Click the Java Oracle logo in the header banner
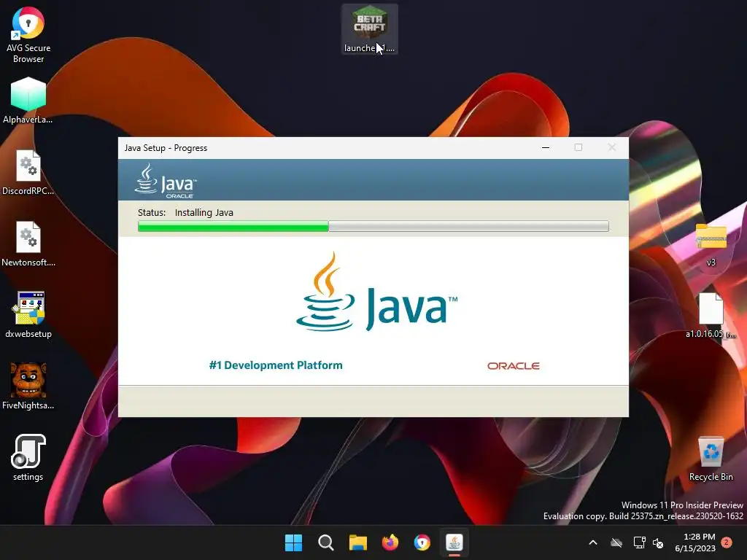The height and width of the screenshot is (560, 747). tap(166, 181)
